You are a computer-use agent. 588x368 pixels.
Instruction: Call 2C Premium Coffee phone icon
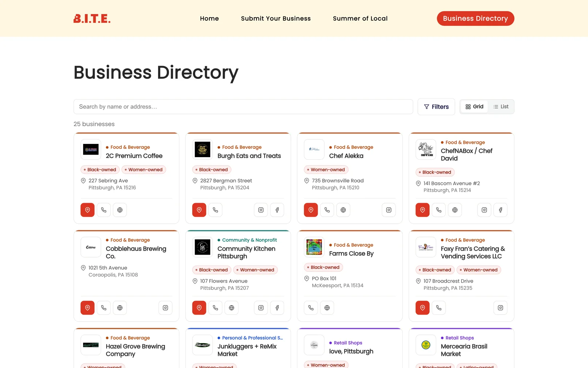point(104,210)
